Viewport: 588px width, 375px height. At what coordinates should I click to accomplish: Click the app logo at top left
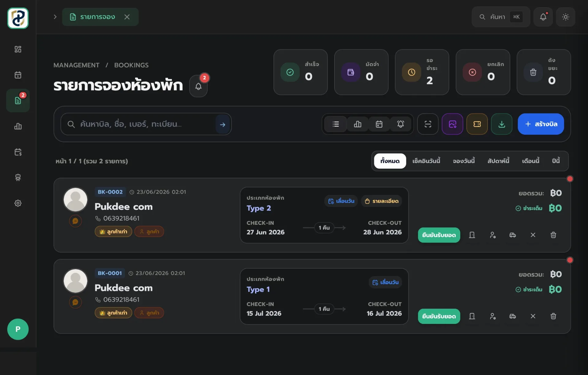click(x=18, y=18)
